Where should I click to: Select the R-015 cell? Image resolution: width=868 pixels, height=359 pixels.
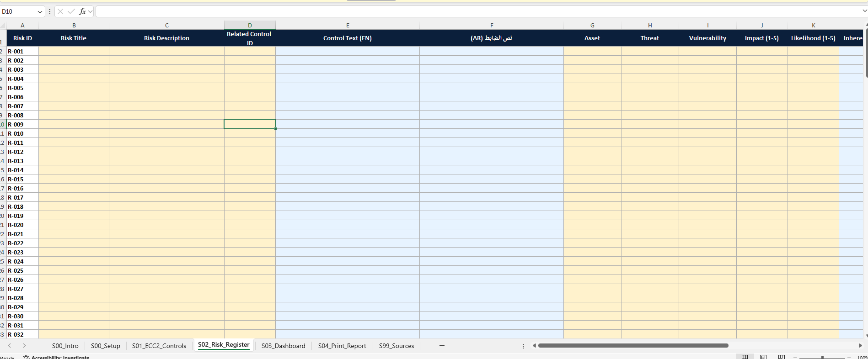point(22,179)
